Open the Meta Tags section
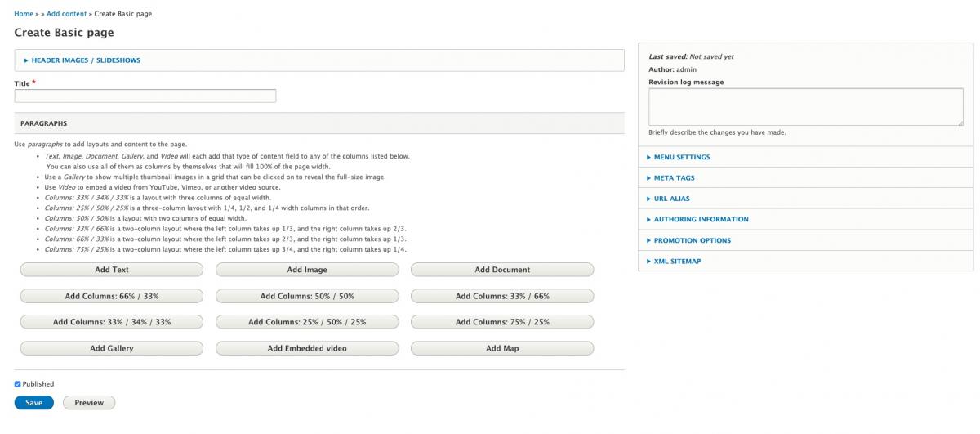Screen dimensions: 980x434 click(674, 177)
